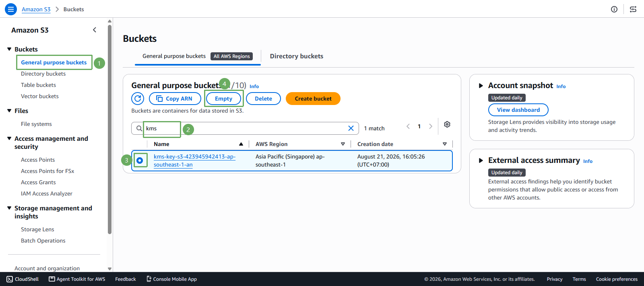Open Agent Toolkit for AWS
The image size is (644, 286).
(x=77, y=279)
